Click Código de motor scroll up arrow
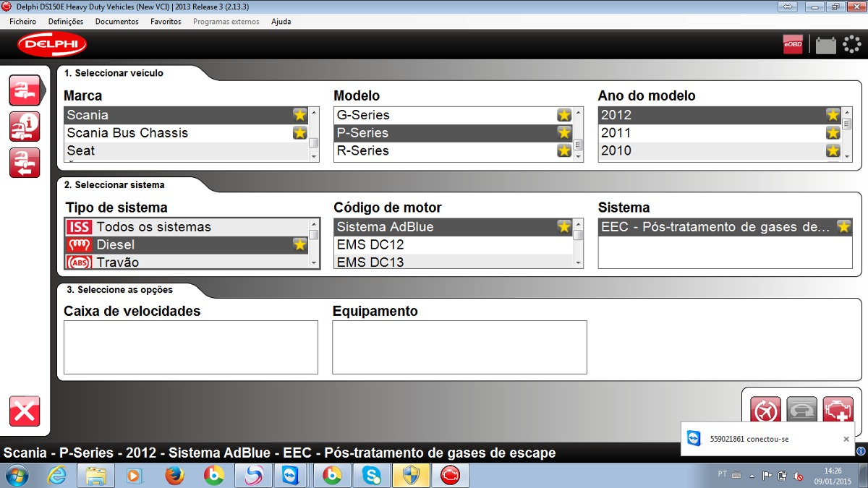 pyautogui.click(x=578, y=224)
